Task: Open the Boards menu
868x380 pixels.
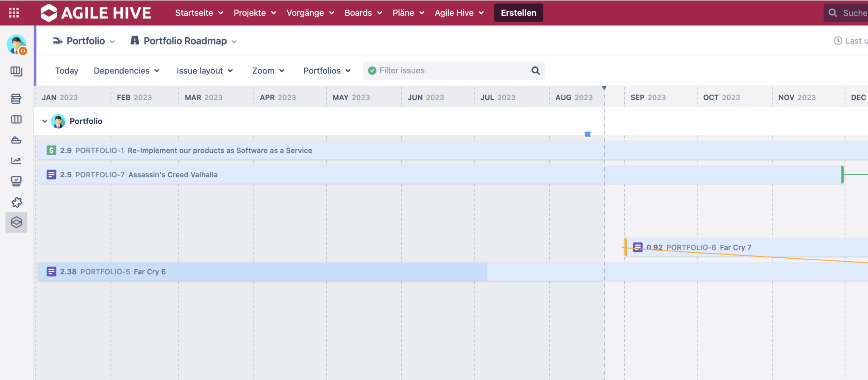Action: [x=363, y=13]
